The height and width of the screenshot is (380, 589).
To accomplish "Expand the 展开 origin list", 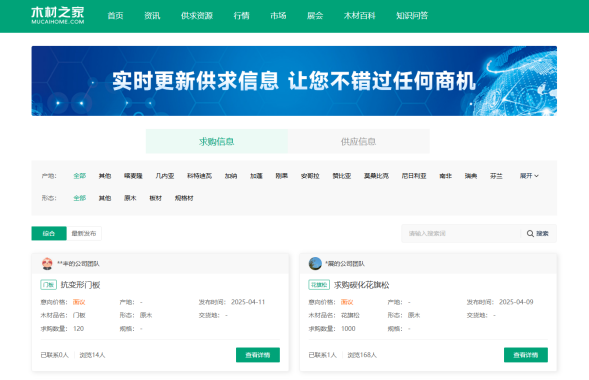I will pyautogui.click(x=529, y=176).
